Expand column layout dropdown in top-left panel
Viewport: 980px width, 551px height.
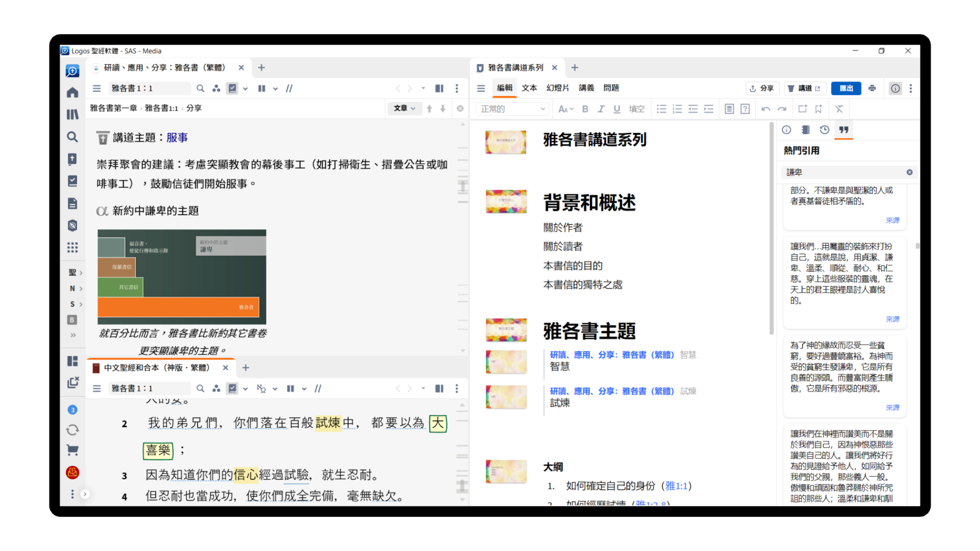(275, 89)
